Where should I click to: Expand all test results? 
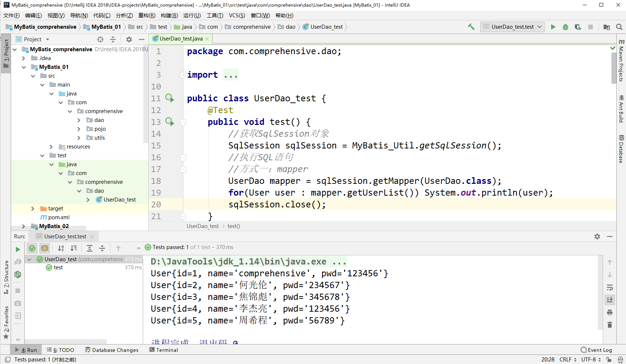[90, 248]
